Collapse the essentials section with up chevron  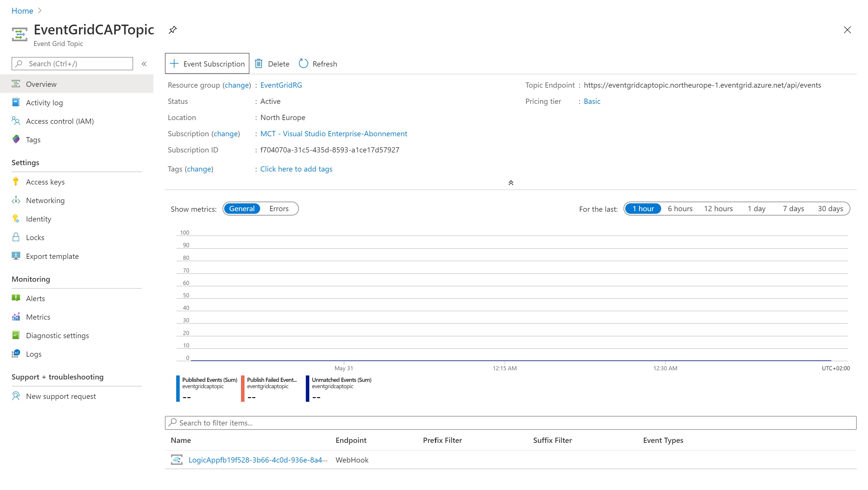point(511,183)
